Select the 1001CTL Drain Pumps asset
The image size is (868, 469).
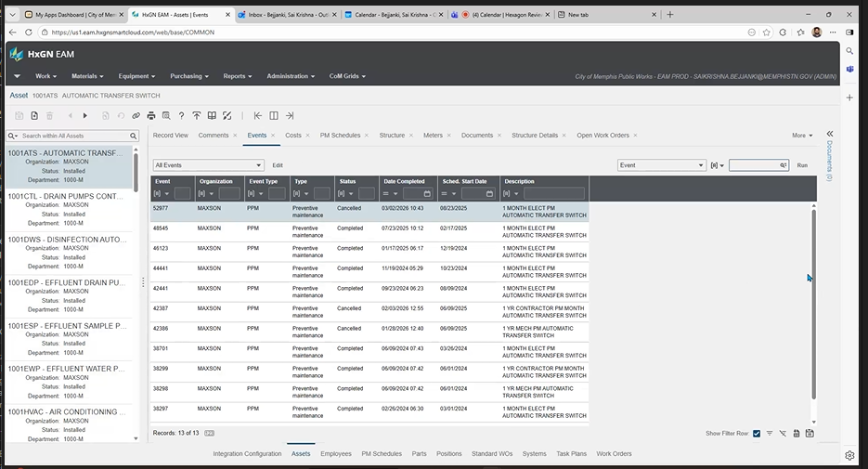[65, 196]
